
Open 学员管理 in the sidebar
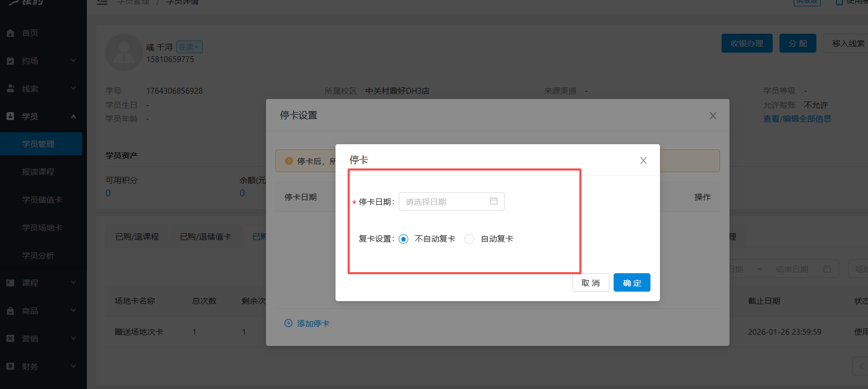41,144
